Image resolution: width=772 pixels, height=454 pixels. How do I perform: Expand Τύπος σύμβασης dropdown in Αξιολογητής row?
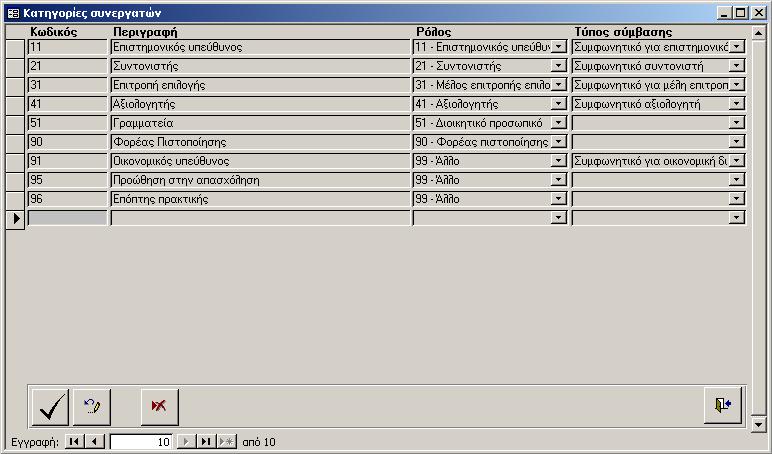[737, 104]
